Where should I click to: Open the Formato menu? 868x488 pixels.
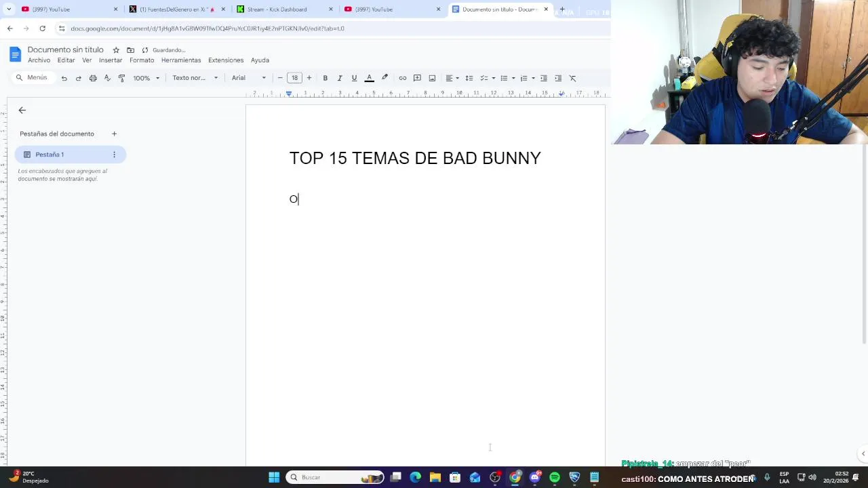point(142,60)
